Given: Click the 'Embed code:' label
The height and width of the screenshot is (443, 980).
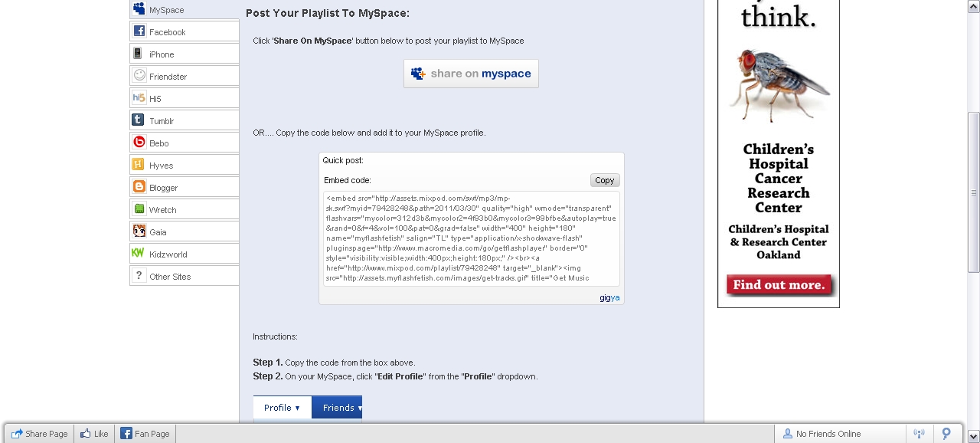Looking at the screenshot, I should [x=348, y=180].
